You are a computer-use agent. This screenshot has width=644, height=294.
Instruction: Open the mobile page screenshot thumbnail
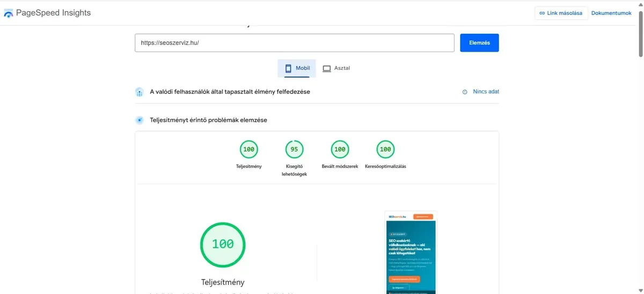[x=411, y=252]
